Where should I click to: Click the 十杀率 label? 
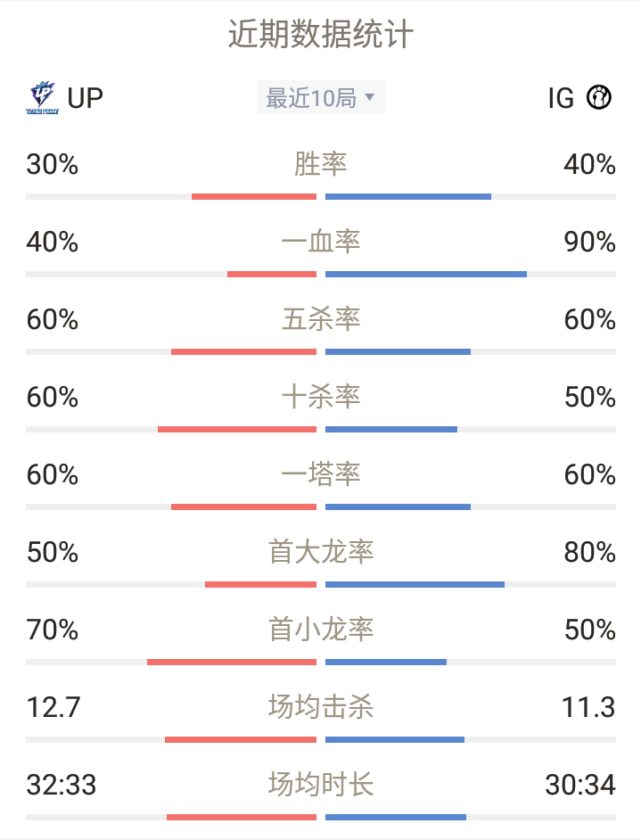point(321,397)
